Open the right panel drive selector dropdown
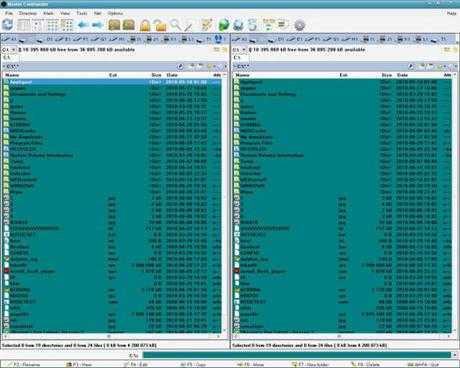 click(x=240, y=50)
